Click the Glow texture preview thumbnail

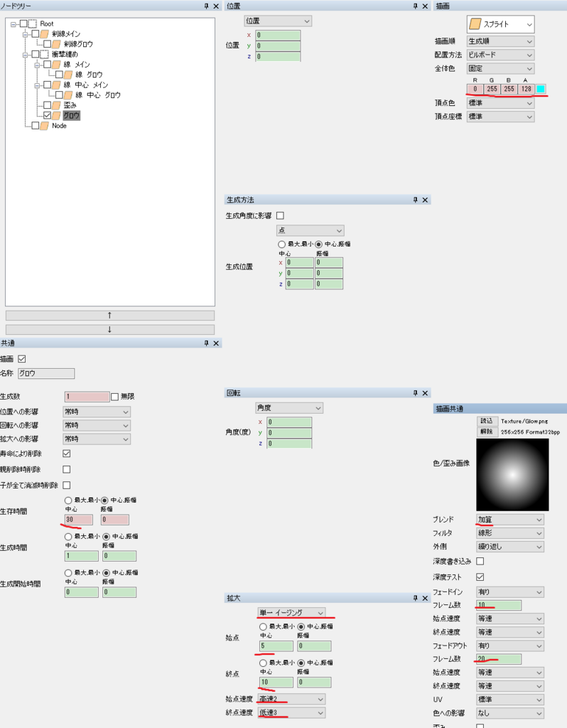click(x=512, y=474)
